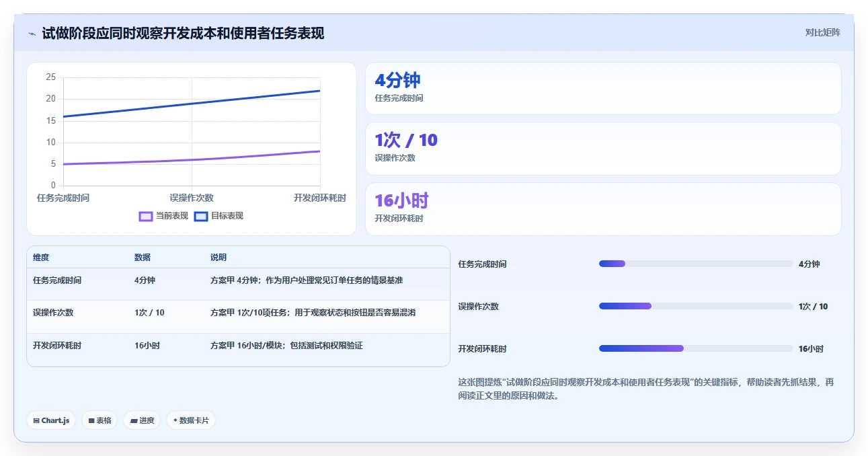Click the y-axis value 25 on chart
Screen dimensions: 868x456
click(51, 77)
